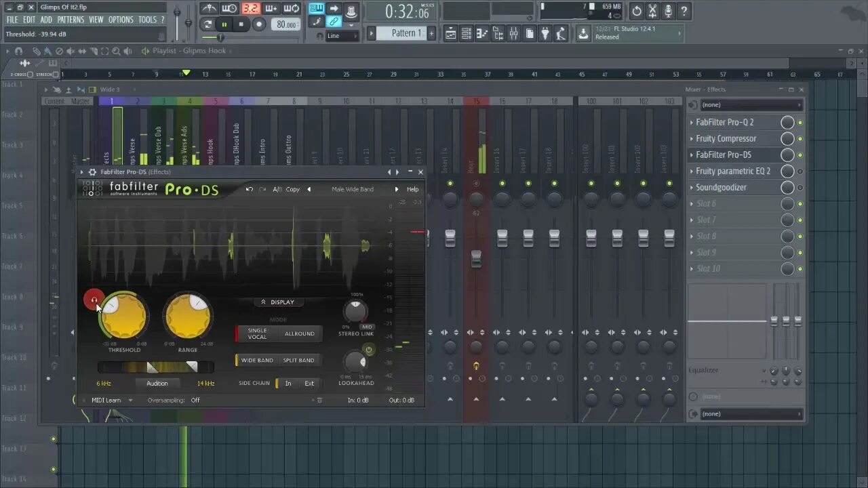Click the Pro-DS redo arrow
This screenshot has height=488, width=868.
[x=262, y=189]
